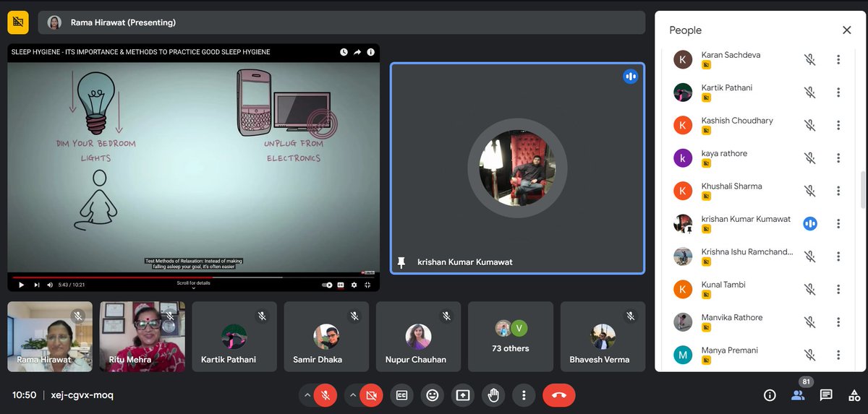Open more actions for Kunal Tambi
868x414 pixels.
click(838, 290)
